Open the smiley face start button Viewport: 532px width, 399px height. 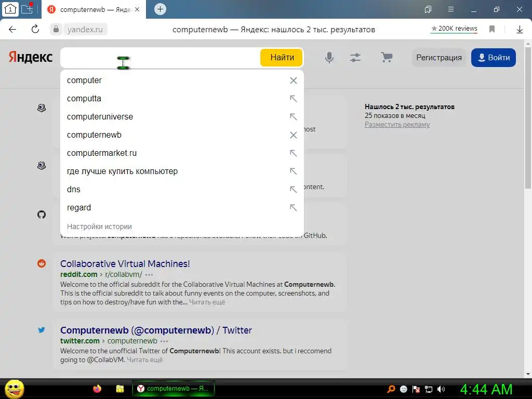point(15,389)
